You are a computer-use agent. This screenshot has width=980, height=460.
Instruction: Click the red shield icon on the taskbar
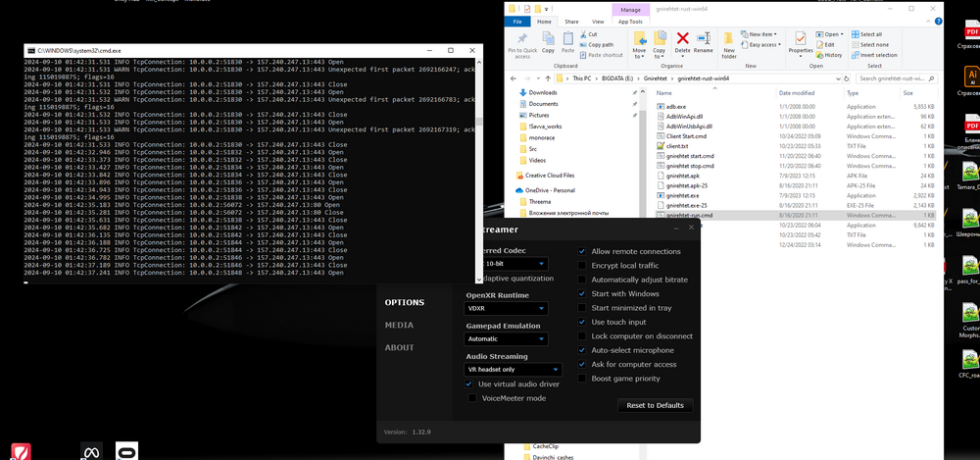click(21, 451)
